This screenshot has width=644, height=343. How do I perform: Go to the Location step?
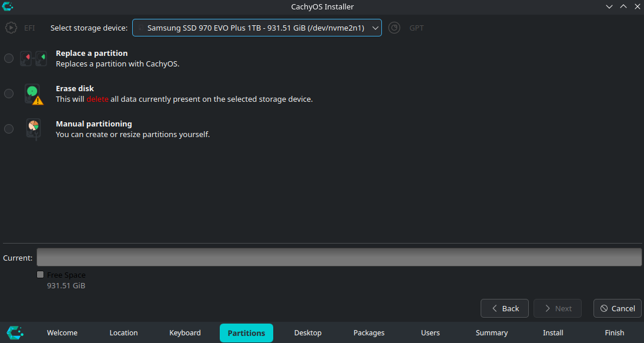pyautogui.click(x=123, y=333)
